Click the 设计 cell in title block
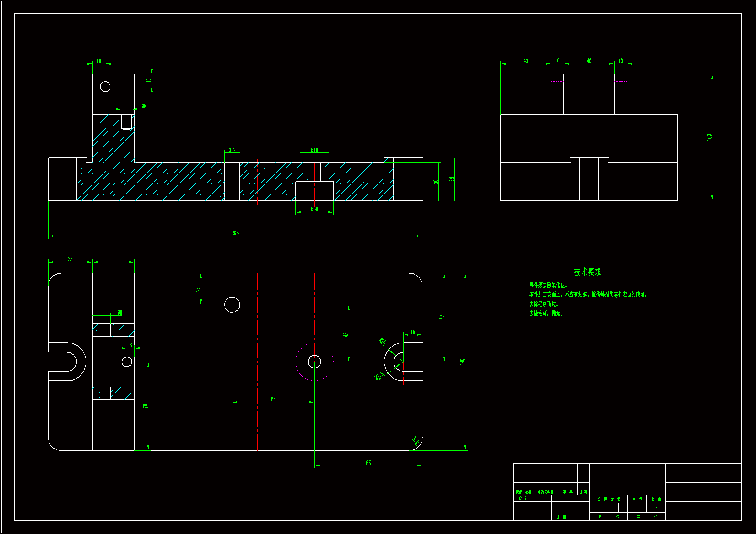 pos(523,498)
